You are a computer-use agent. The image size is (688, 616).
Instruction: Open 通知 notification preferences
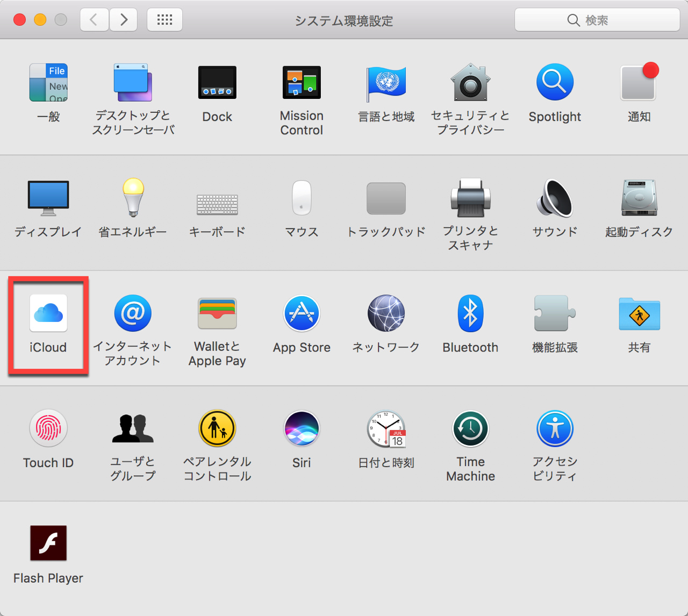pos(639,82)
